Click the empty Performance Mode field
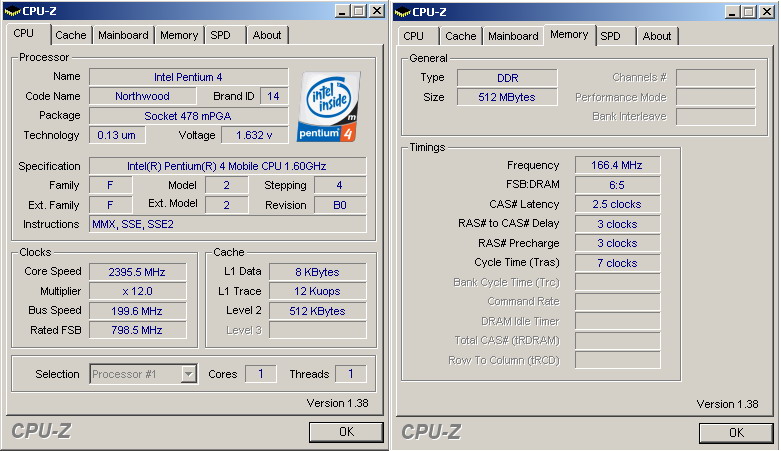Viewport: 781px width, 451px height. tap(715, 97)
